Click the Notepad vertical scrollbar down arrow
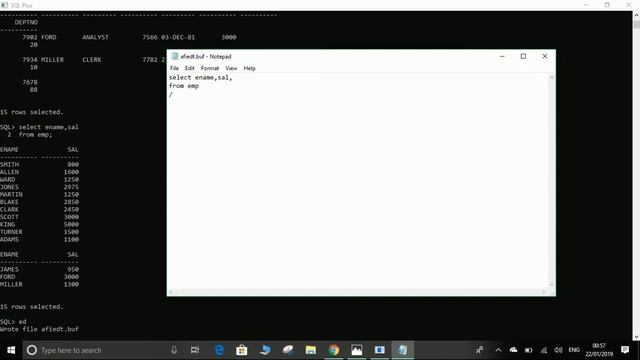 click(551, 284)
